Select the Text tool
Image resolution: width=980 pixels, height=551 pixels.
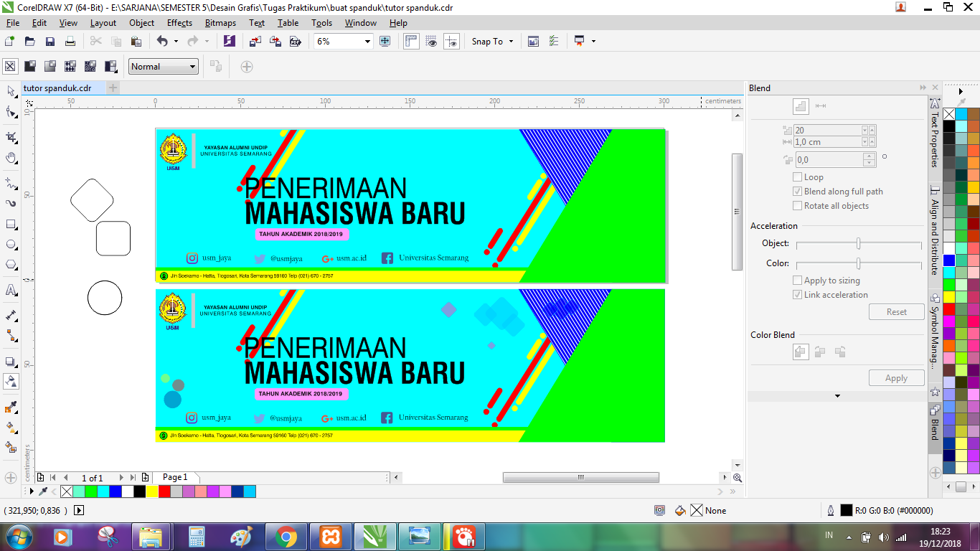click(x=10, y=290)
